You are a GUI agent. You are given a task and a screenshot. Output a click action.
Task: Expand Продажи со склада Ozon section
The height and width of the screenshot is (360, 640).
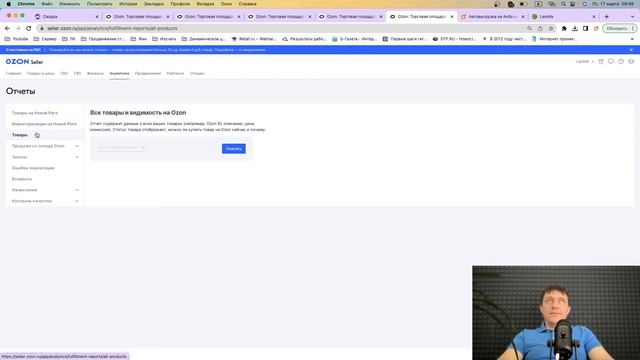(45, 146)
